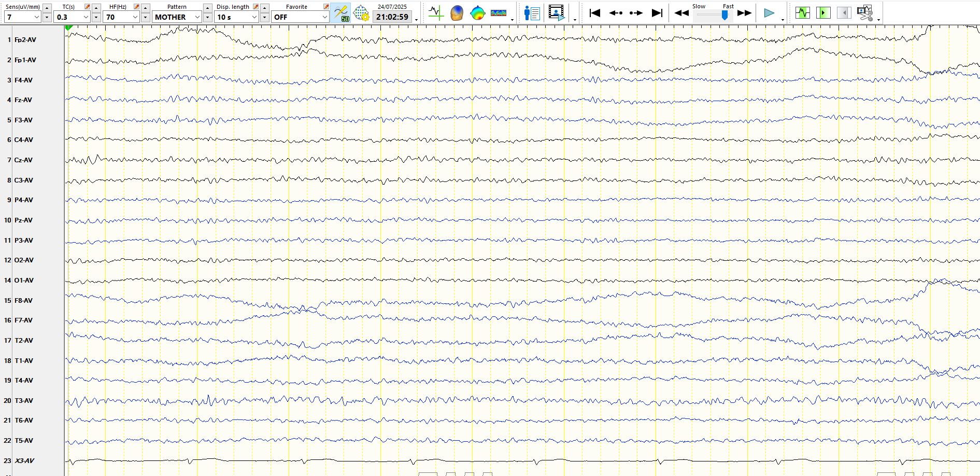The width and height of the screenshot is (980, 476).
Task: Click the Disp. length up stepper arrow
Action: click(264, 7)
